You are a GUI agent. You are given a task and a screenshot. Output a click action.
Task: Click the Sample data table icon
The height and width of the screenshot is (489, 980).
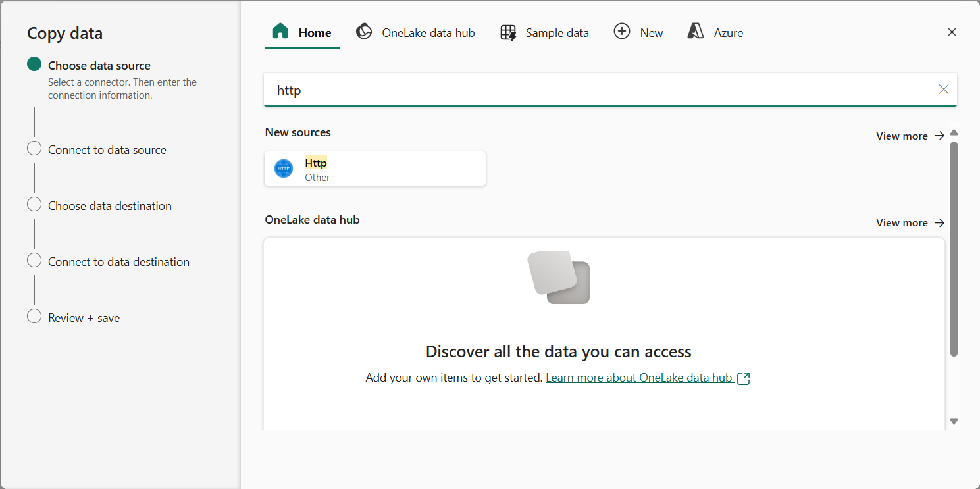click(508, 32)
